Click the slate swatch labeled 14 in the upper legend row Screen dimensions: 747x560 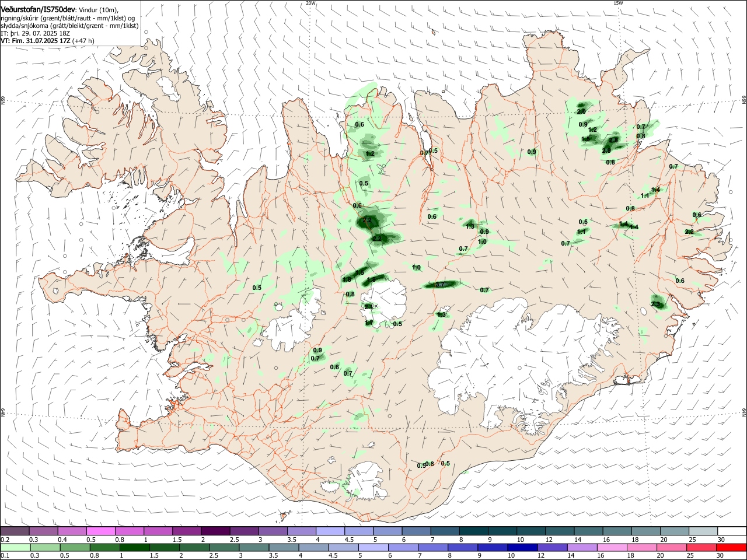(588, 531)
